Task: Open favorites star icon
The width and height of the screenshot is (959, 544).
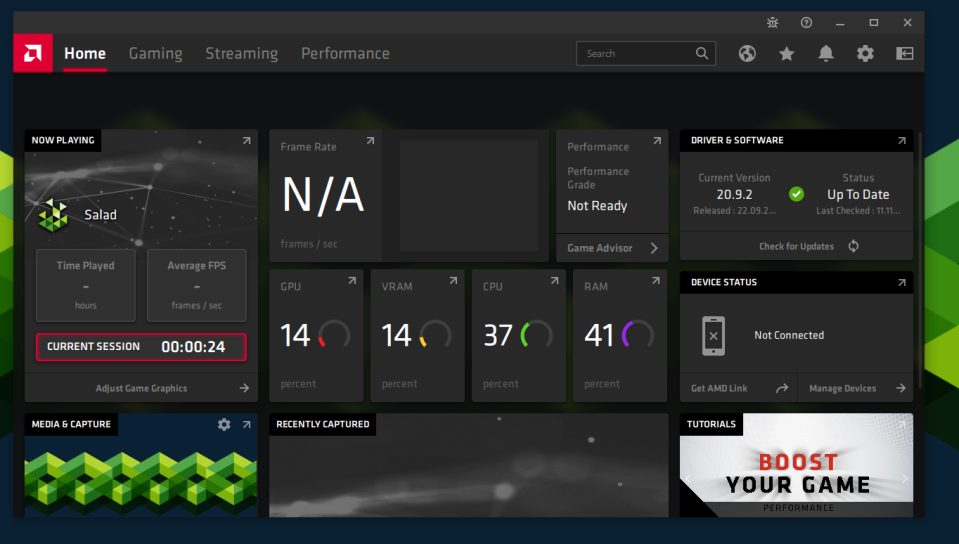Action: click(x=787, y=54)
